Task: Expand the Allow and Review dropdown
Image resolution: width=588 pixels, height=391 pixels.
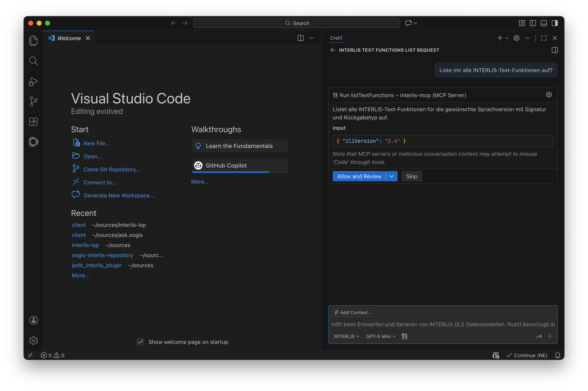Action: (391, 176)
